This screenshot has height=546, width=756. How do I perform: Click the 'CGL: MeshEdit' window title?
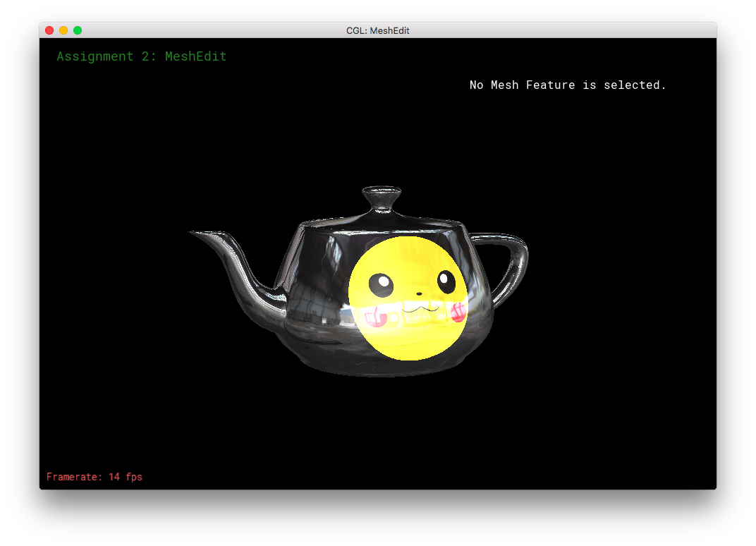[377, 30]
